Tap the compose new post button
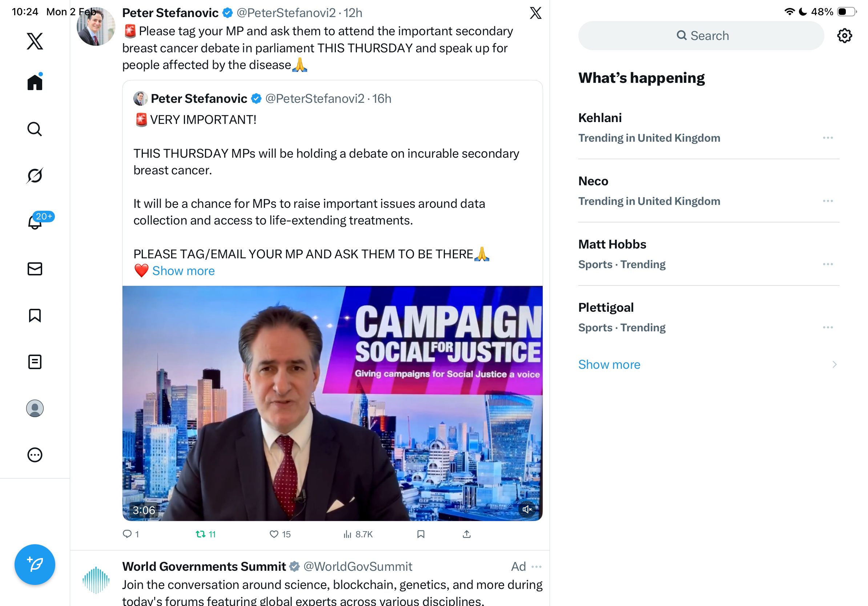Viewport: 868px width, 606px height. [x=35, y=565]
